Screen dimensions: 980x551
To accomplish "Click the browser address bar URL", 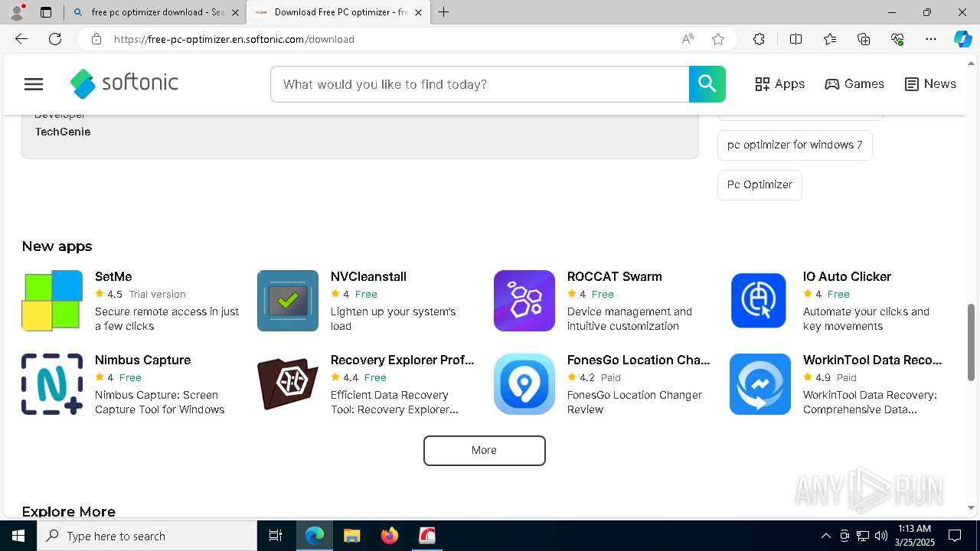I will (234, 39).
